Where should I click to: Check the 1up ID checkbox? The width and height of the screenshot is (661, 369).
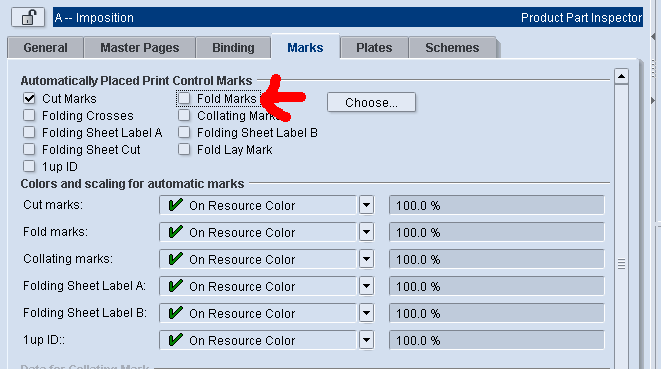(x=29, y=166)
